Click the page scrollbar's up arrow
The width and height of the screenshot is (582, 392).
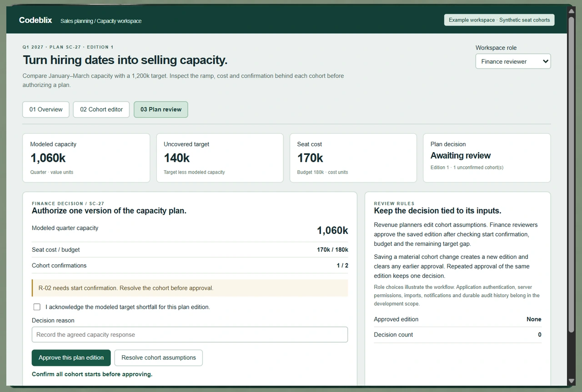point(571,11)
